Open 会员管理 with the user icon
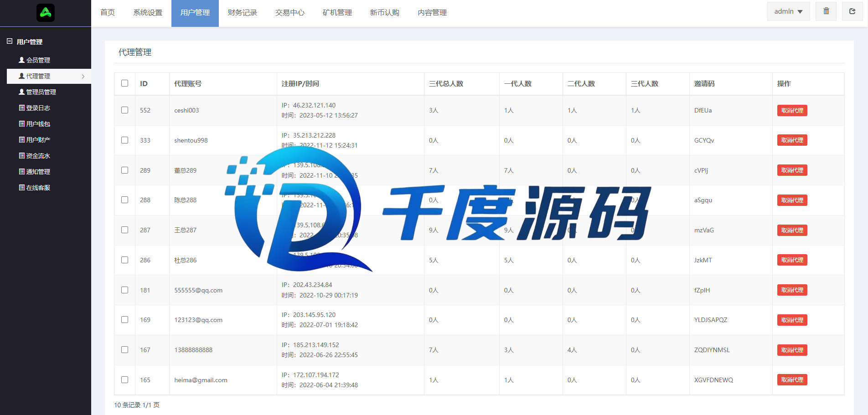 [x=34, y=60]
